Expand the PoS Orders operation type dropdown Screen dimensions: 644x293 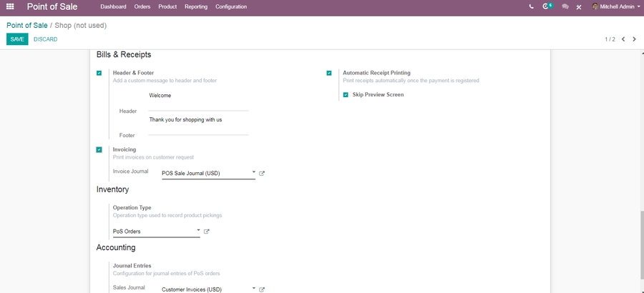(198, 231)
